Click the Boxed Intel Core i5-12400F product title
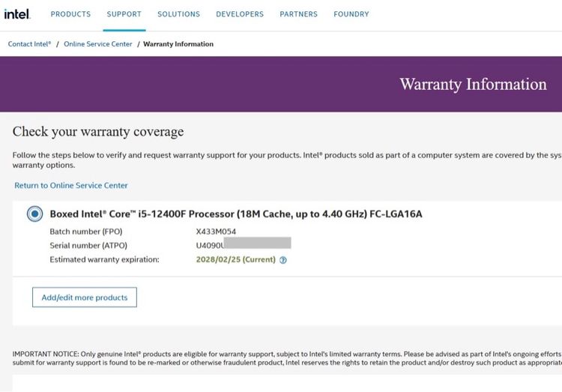 pos(236,214)
